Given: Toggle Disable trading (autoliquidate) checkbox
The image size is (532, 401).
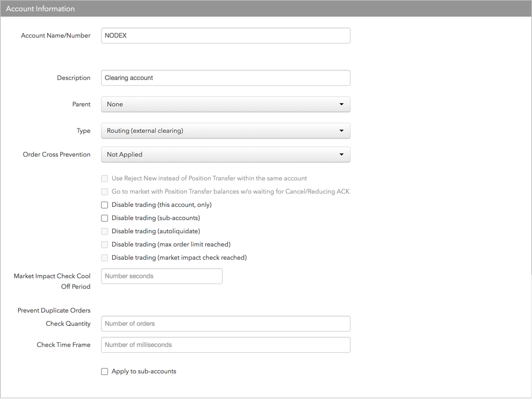Looking at the screenshot, I should [x=105, y=232].
